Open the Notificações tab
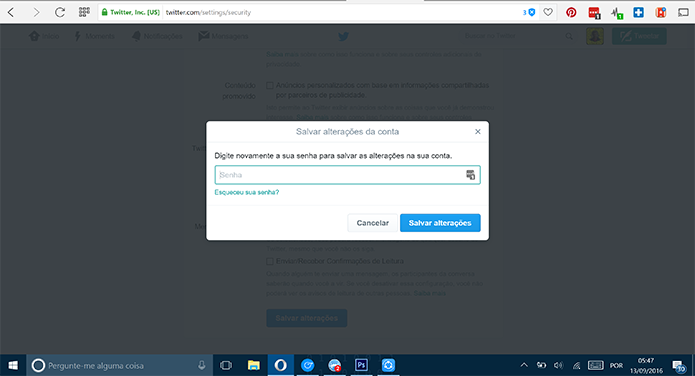 [157, 36]
